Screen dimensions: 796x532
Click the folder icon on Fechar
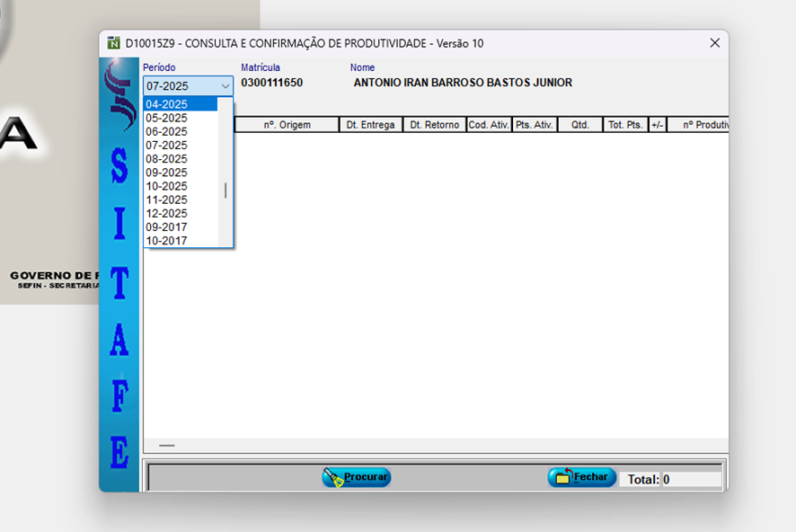562,478
